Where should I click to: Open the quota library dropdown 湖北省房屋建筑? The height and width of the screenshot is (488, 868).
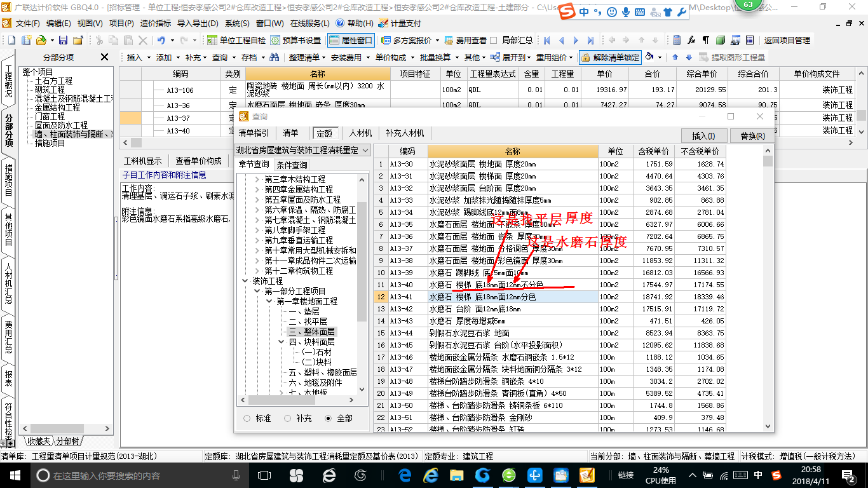pyautogui.click(x=303, y=150)
